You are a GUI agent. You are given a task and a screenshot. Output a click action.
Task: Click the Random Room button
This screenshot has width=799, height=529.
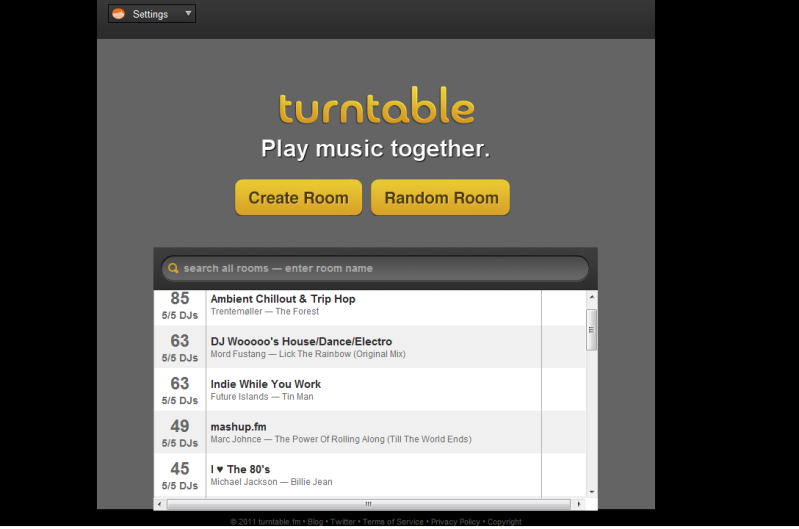tap(441, 197)
